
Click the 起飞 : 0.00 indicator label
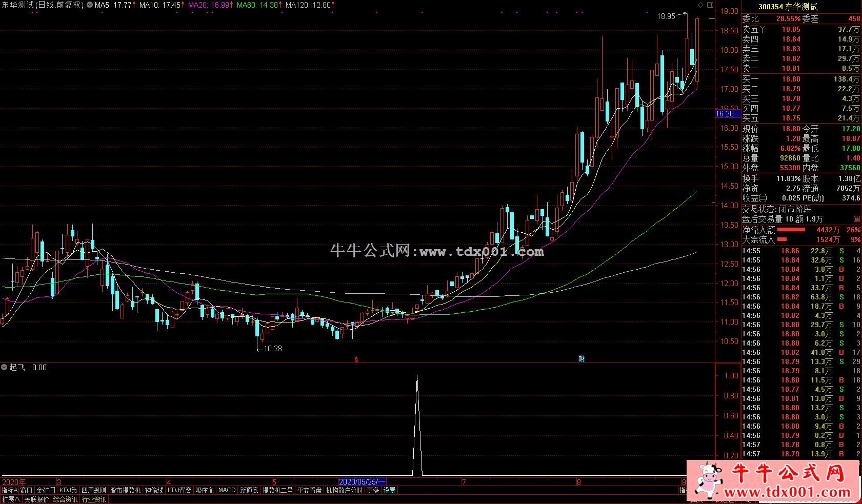pos(28,368)
